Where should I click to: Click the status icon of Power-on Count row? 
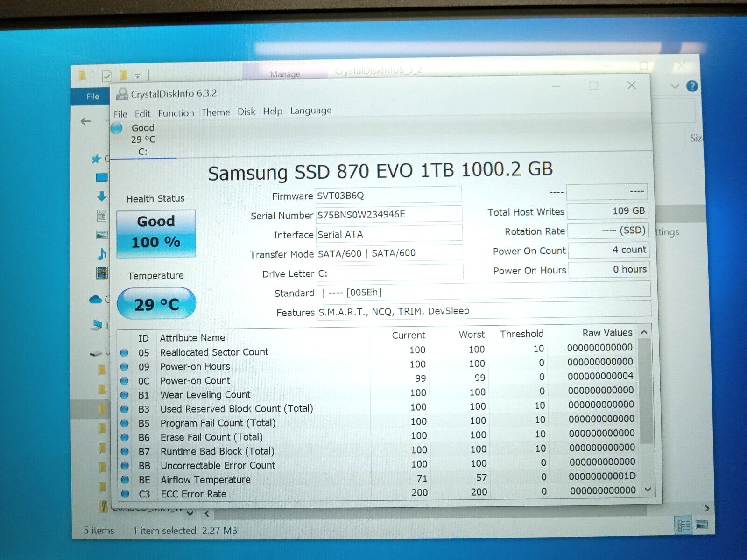[124, 381]
